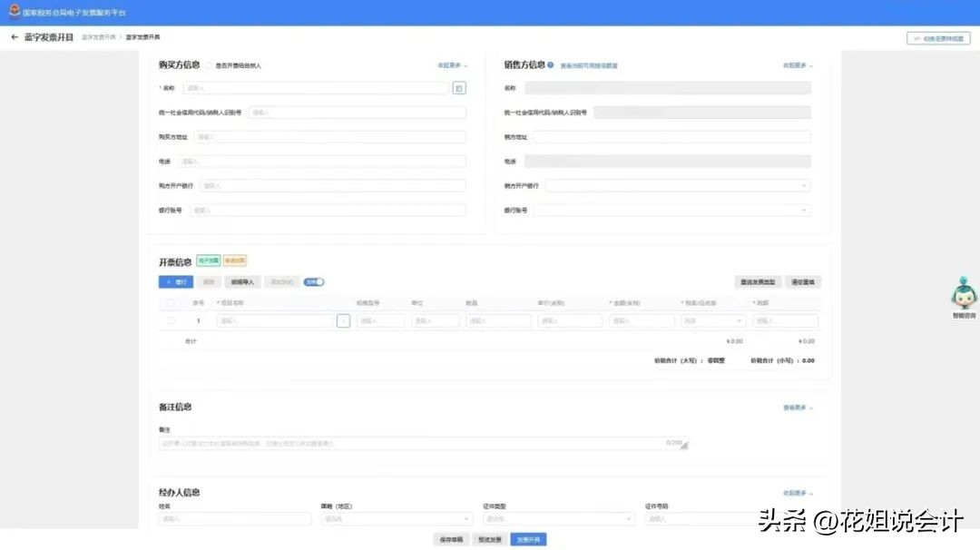980x550 pixels.
Task: Check the row 1 checkbox
Action: pyautogui.click(x=171, y=320)
